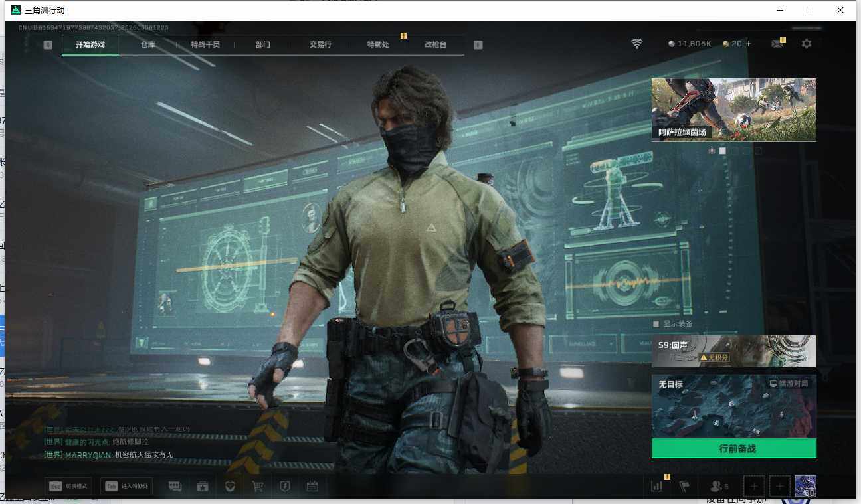Viewport: 861px width, 504px height.
Task: Open the mail inbox envelope icon
Action: tap(777, 44)
